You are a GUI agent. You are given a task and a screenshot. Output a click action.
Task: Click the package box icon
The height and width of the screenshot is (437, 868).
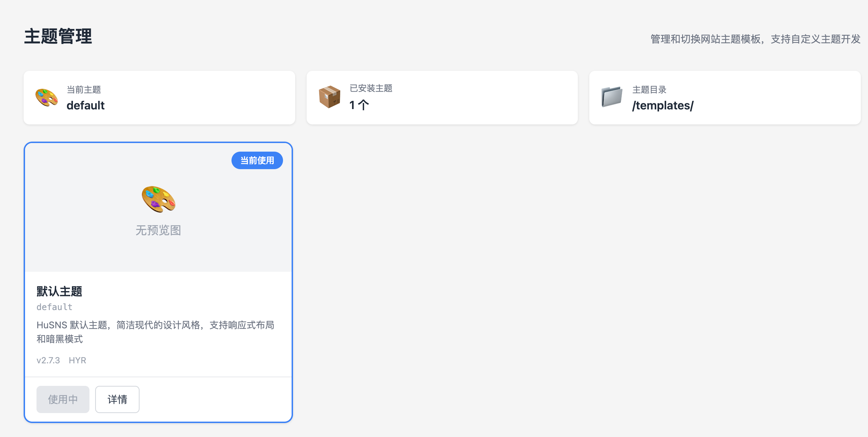[329, 97]
